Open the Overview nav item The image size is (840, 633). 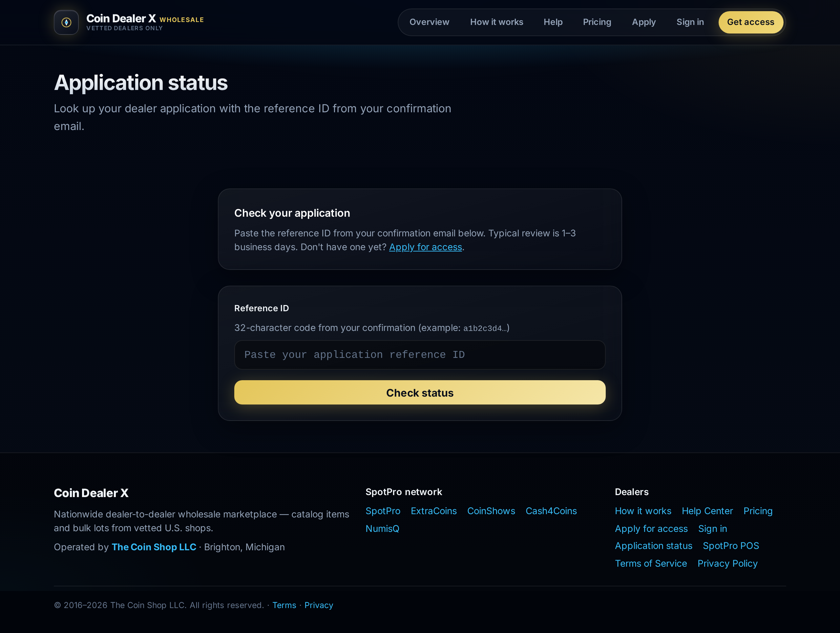(429, 22)
